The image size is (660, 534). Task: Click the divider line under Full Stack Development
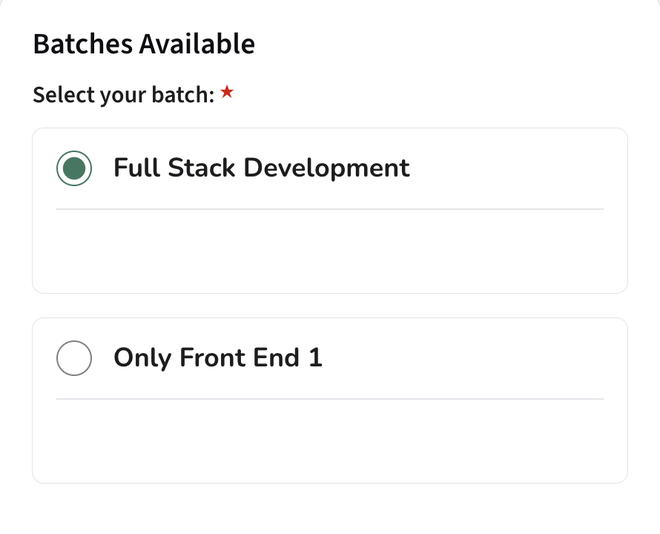click(x=330, y=209)
